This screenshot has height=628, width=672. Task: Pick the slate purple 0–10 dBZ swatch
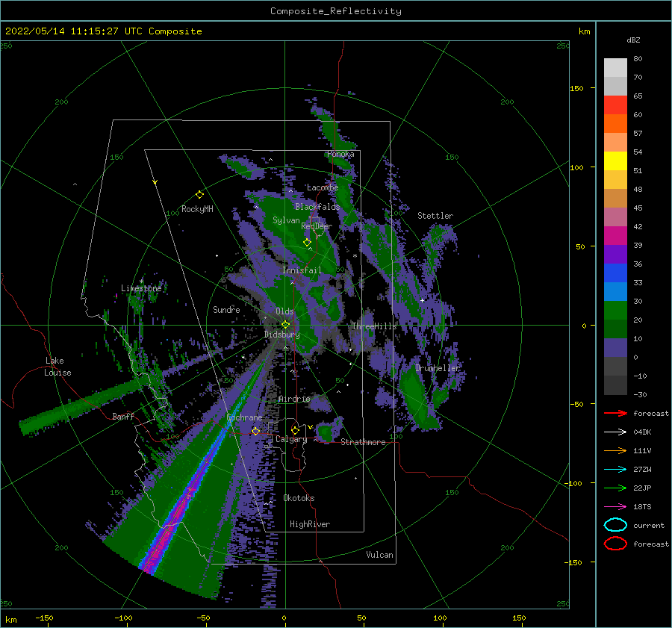[615, 347]
